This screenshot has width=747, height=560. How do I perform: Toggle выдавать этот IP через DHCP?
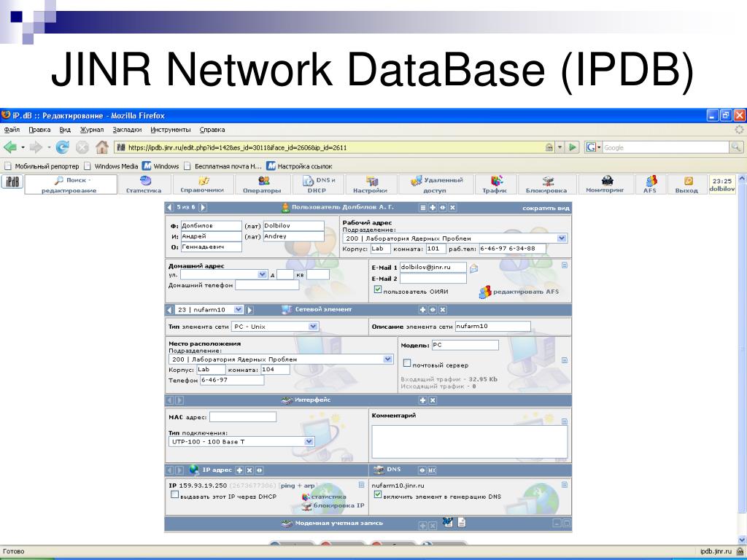pos(174,495)
